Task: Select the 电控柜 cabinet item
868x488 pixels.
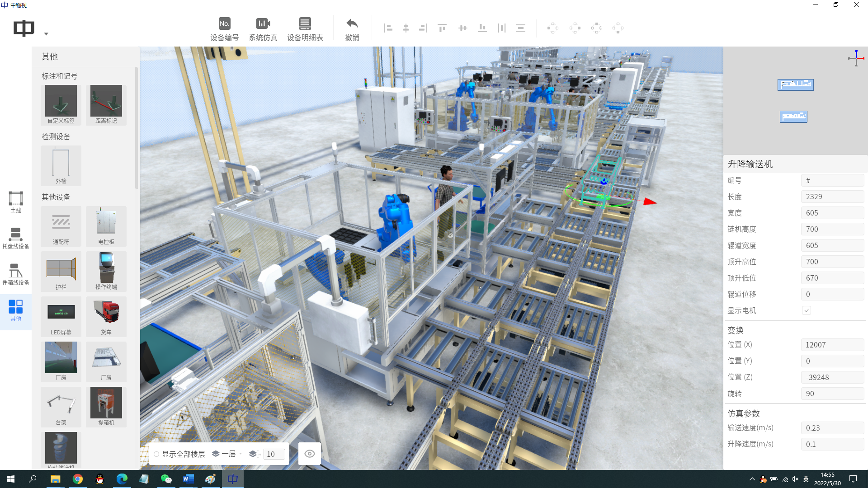Action: coord(106,226)
